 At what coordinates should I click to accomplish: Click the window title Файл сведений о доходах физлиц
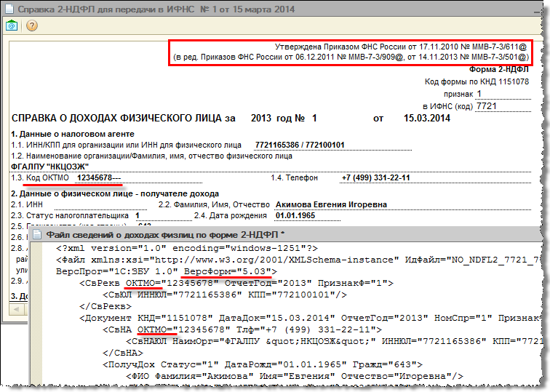click(x=165, y=235)
